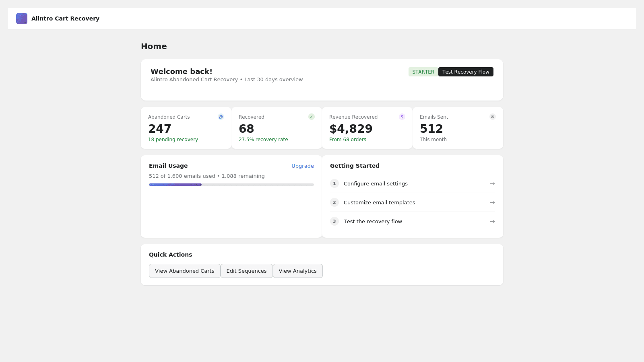The width and height of the screenshot is (644, 362).
Task: Select the STARTER plan badge
Action: 423,72
